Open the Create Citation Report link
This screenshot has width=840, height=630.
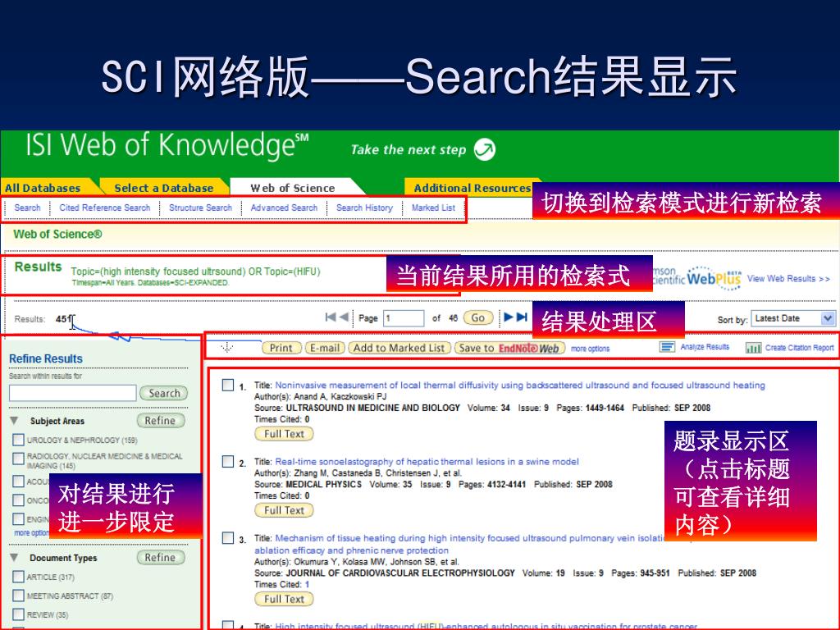click(799, 348)
